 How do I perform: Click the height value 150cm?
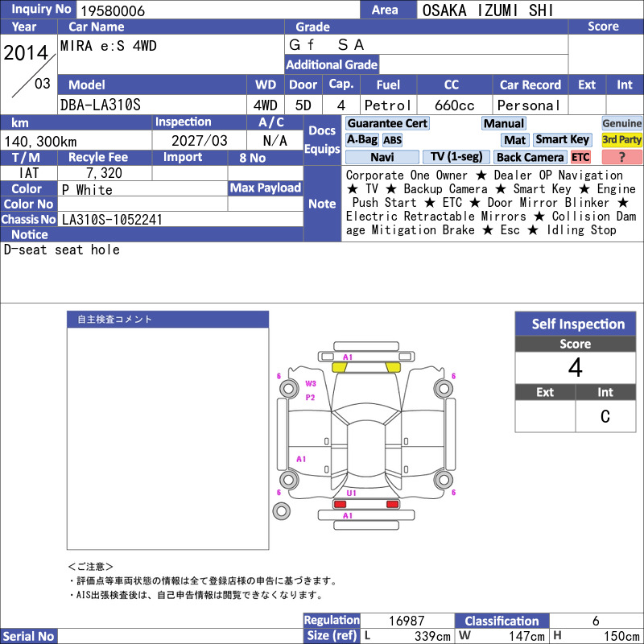[621, 636]
